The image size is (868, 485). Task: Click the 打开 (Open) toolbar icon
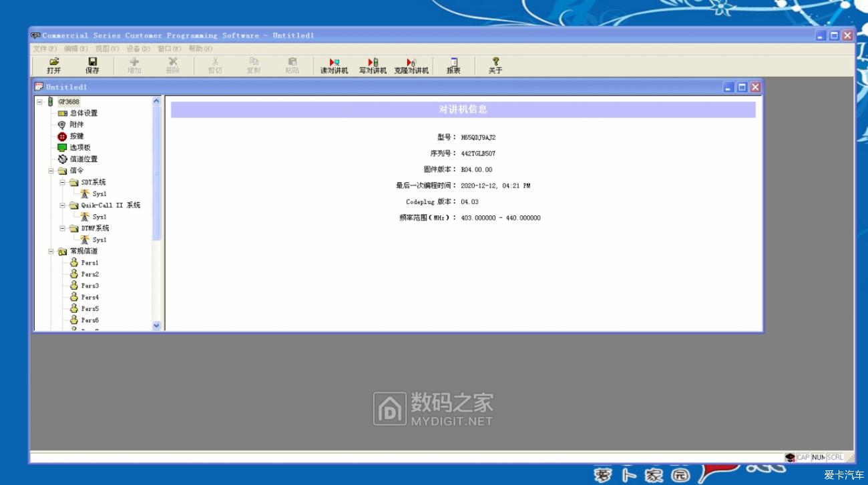[53, 65]
